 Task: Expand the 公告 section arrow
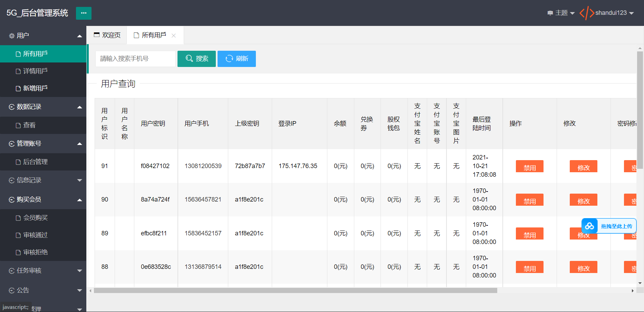click(x=80, y=290)
